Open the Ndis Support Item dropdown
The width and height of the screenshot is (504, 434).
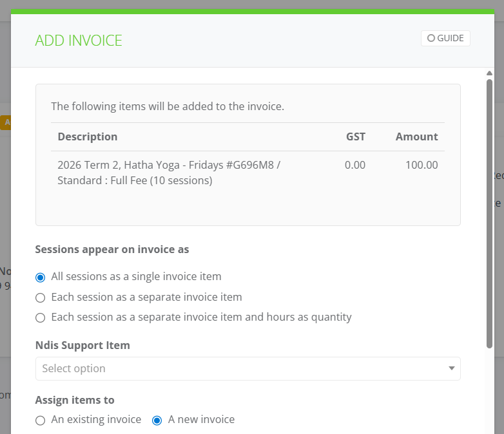[248, 368]
